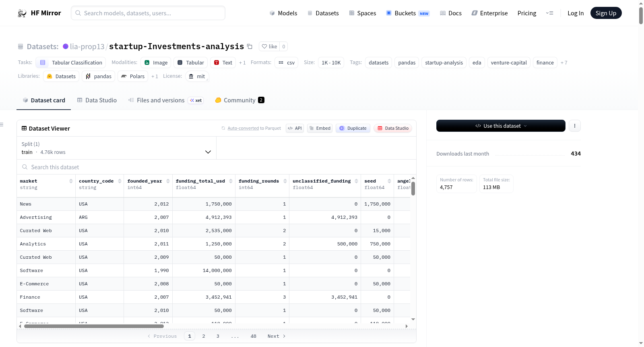Screen dimensions: 644x347
Task: Open the Files and versions tab
Action: 165,100
